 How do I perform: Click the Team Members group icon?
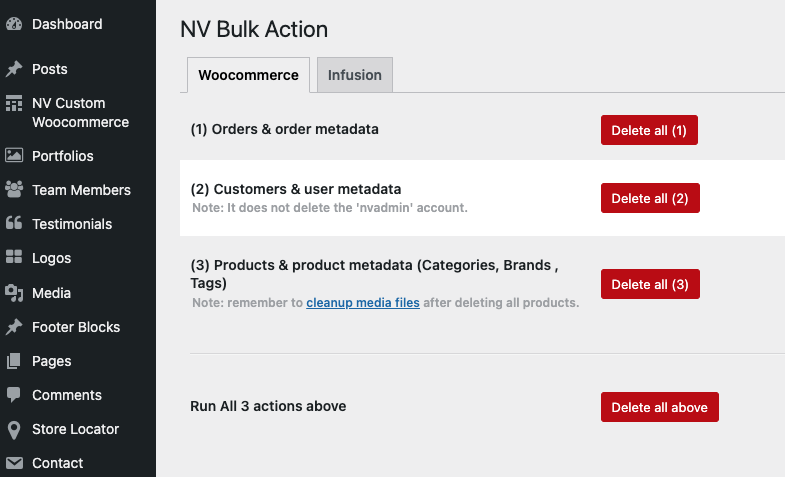point(14,190)
